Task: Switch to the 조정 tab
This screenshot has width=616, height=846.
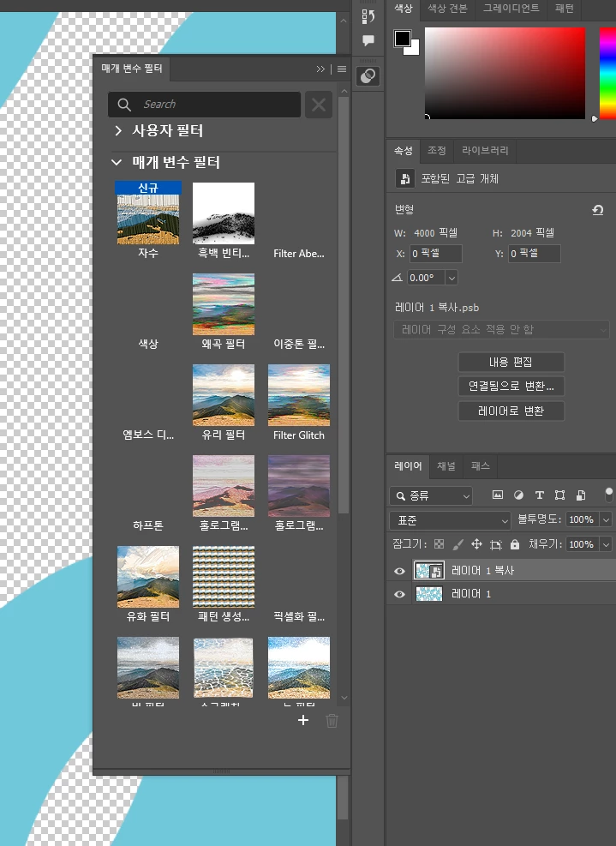Action: [x=436, y=151]
